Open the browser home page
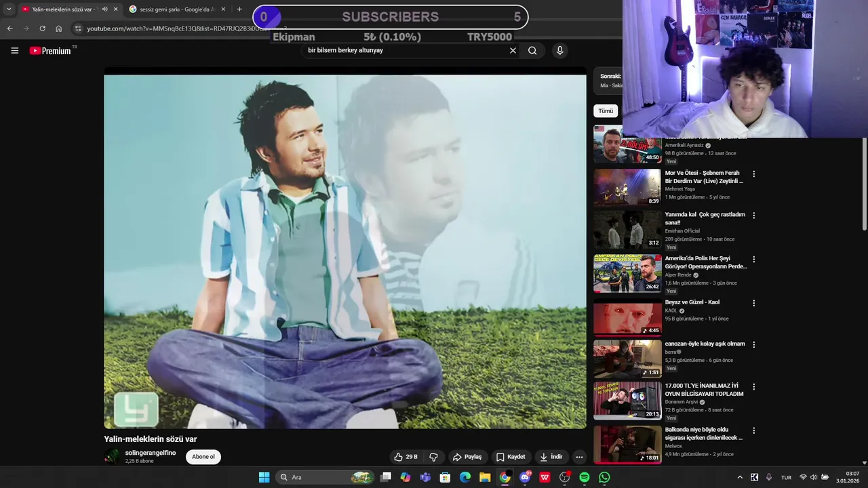 tap(58, 28)
